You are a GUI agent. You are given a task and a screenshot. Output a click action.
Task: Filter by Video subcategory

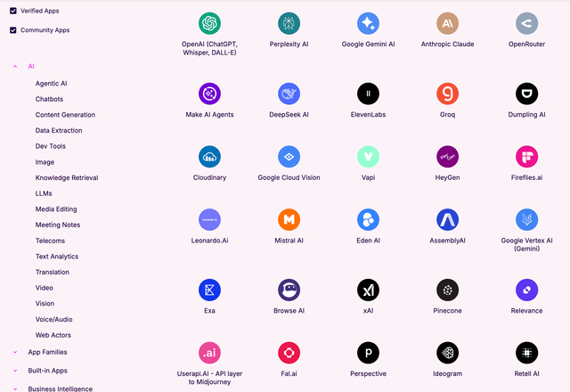(x=45, y=288)
